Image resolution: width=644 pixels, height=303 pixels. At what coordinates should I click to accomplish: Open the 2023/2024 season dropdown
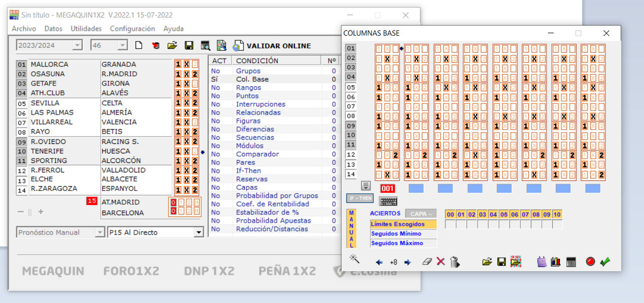(77, 45)
